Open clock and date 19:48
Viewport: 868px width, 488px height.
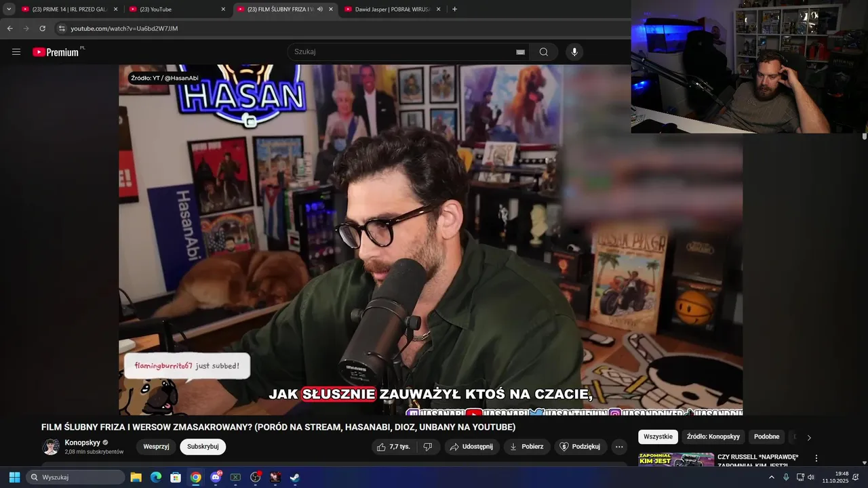(x=835, y=477)
